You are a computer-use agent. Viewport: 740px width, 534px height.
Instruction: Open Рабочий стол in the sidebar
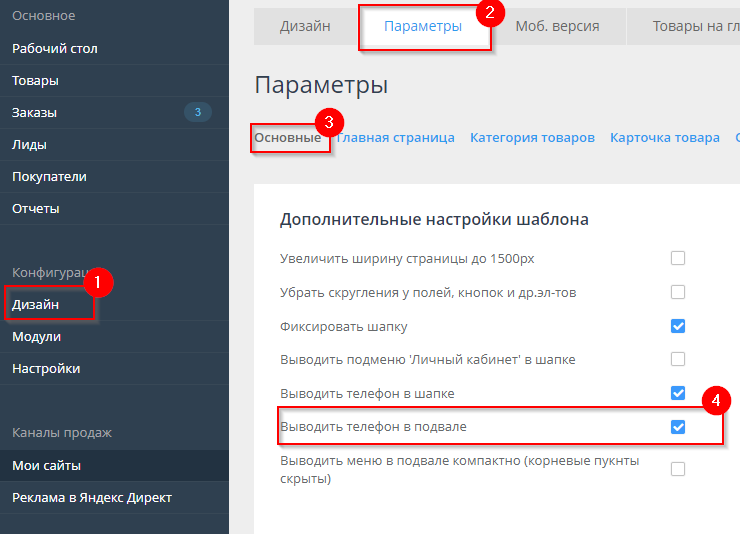[x=55, y=48]
